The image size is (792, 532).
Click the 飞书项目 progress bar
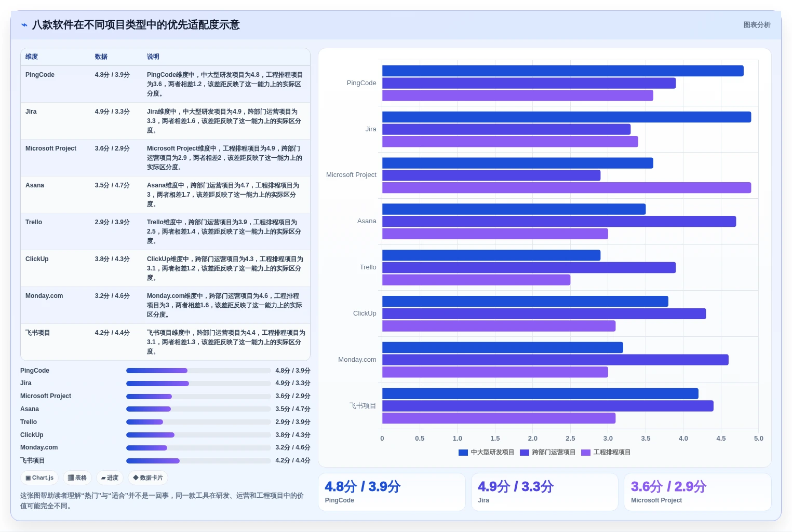tap(198, 461)
